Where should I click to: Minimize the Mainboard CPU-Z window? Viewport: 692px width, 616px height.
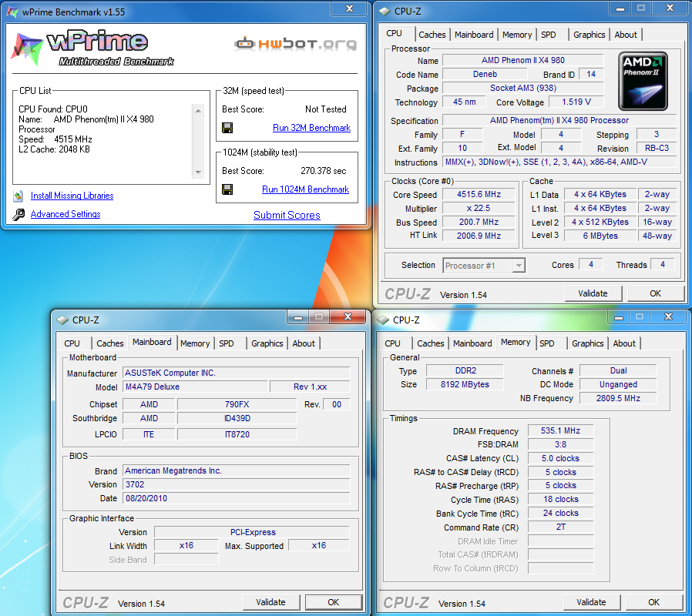pos(298,317)
